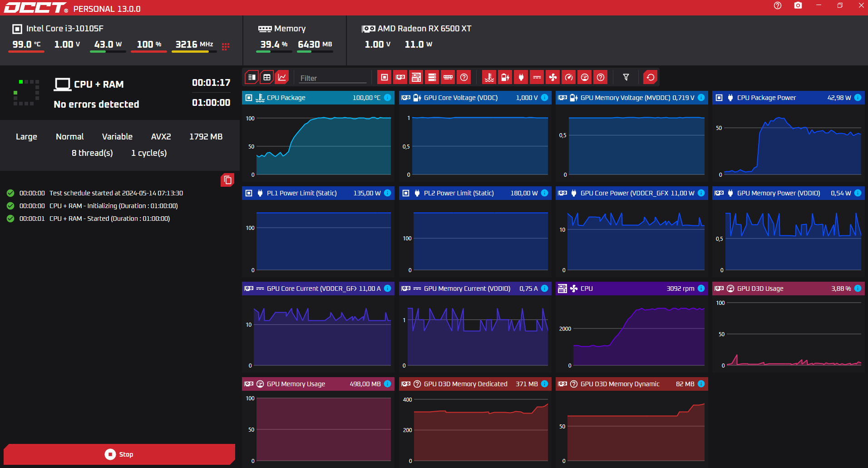Click the 1792 MB memory setting
The image size is (868, 468).
tap(206, 137)
